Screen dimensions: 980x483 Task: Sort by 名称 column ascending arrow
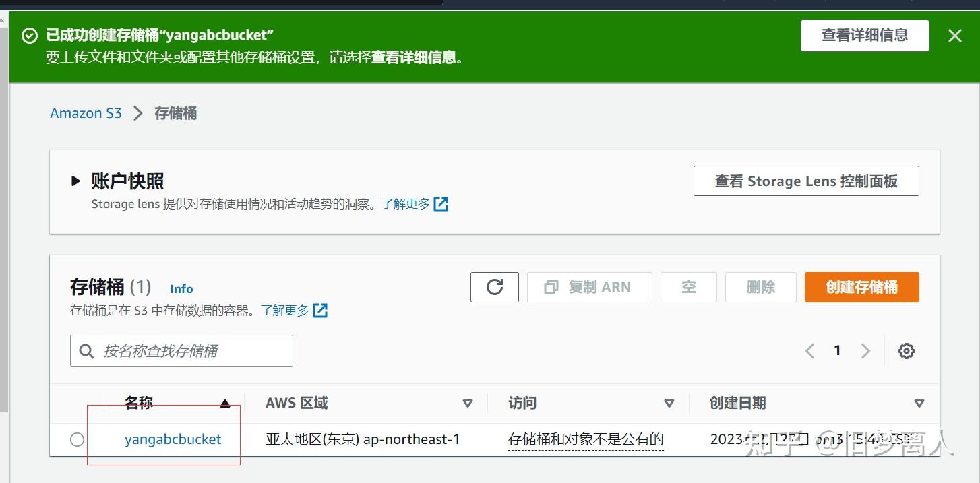[225, 404]
